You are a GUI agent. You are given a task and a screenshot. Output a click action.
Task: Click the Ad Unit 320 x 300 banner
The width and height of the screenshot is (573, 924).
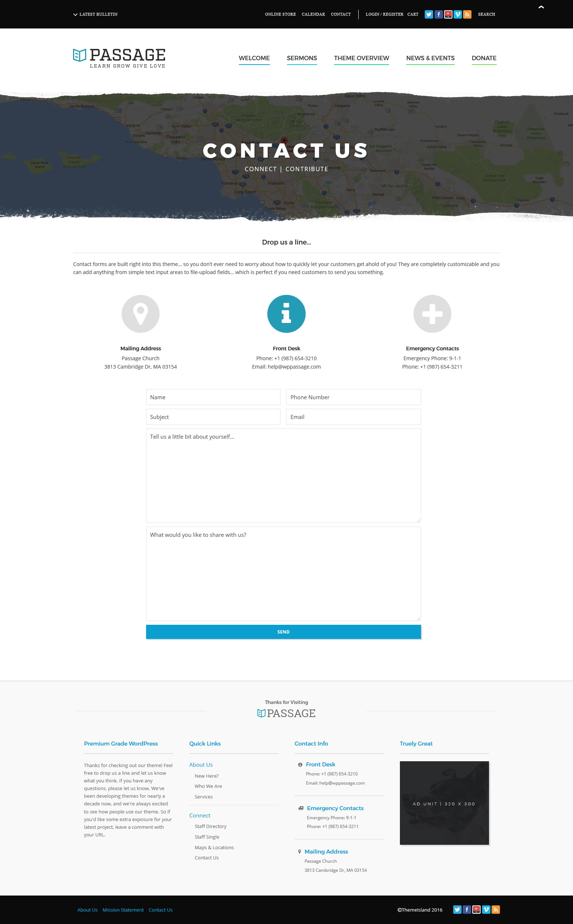point(444,803)
